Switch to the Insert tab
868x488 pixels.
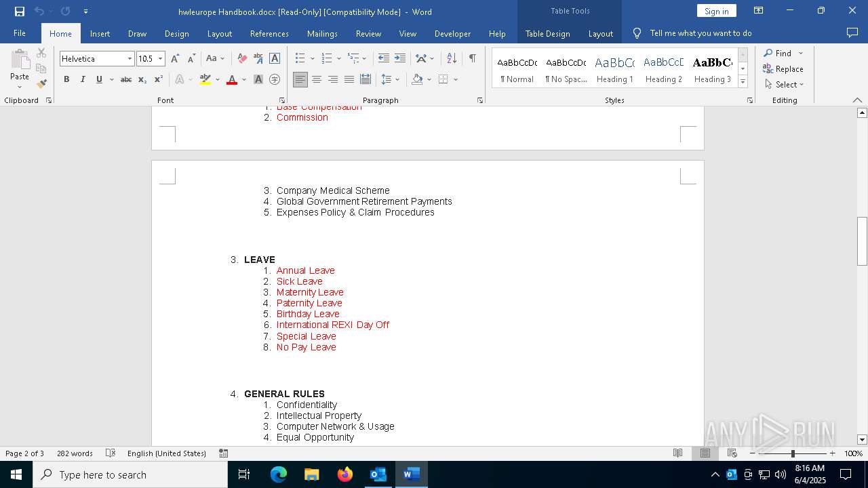[100, 33]
